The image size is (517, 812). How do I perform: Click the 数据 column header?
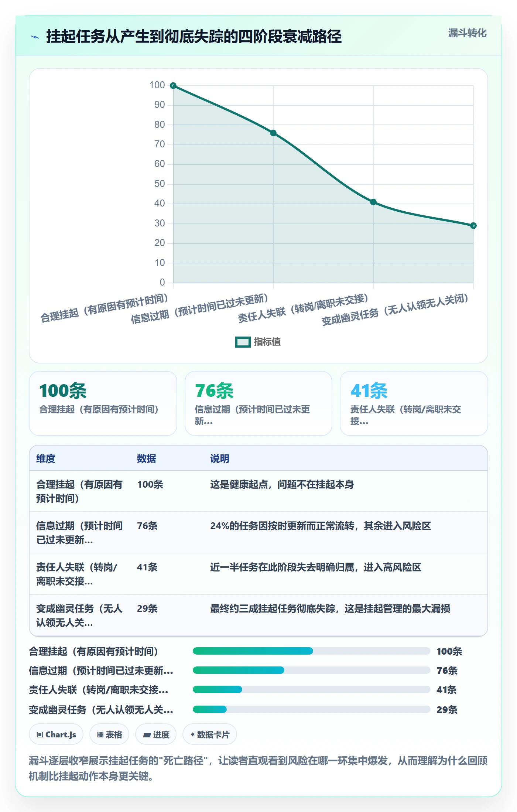pos(147,458)
